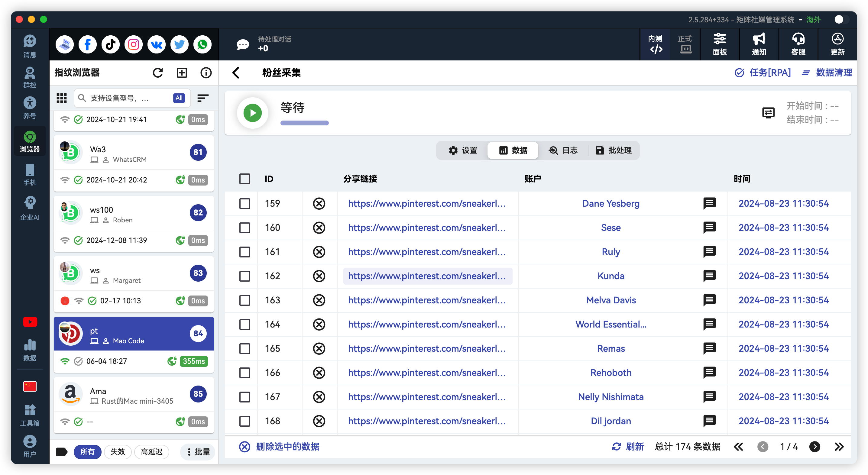Viewport: 868px width, 475px height.
Task: Jump to the first page arrows
Action: (739, 447)
